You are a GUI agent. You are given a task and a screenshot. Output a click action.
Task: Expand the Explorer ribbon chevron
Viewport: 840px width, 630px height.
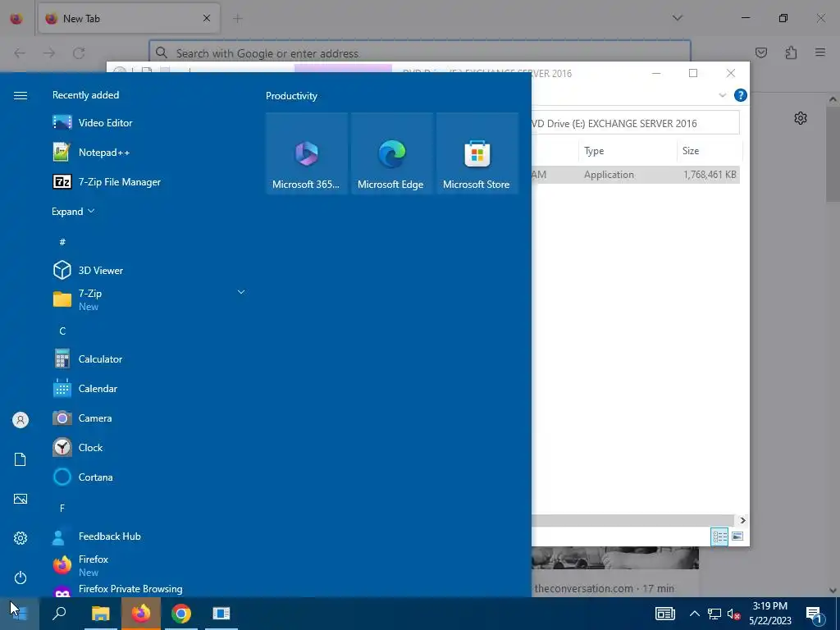(x=722, y=95)
